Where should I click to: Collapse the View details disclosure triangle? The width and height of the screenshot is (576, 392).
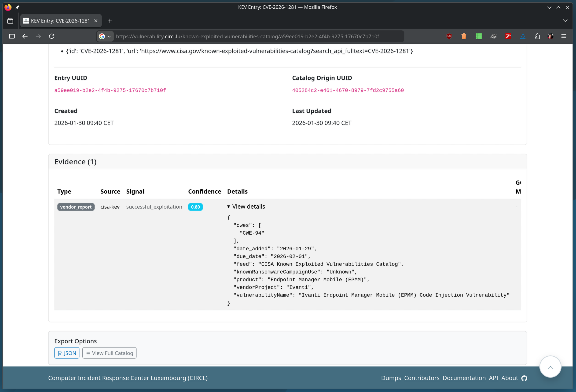click(x=228, y=207)
